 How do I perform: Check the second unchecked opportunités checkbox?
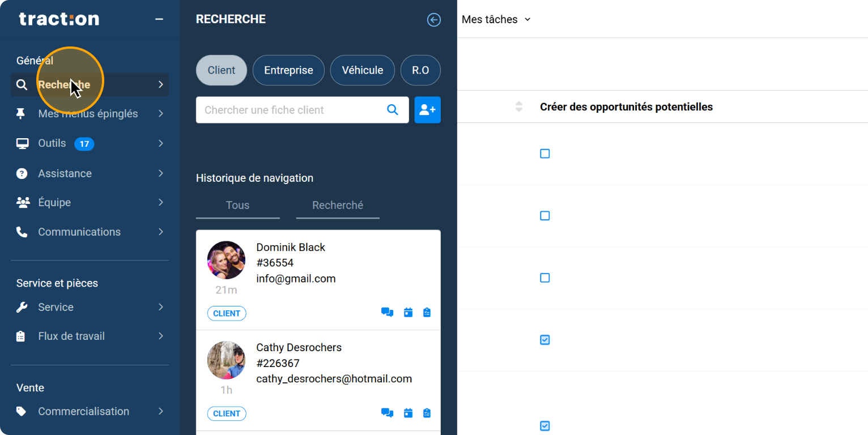click(x=544, y=216)
